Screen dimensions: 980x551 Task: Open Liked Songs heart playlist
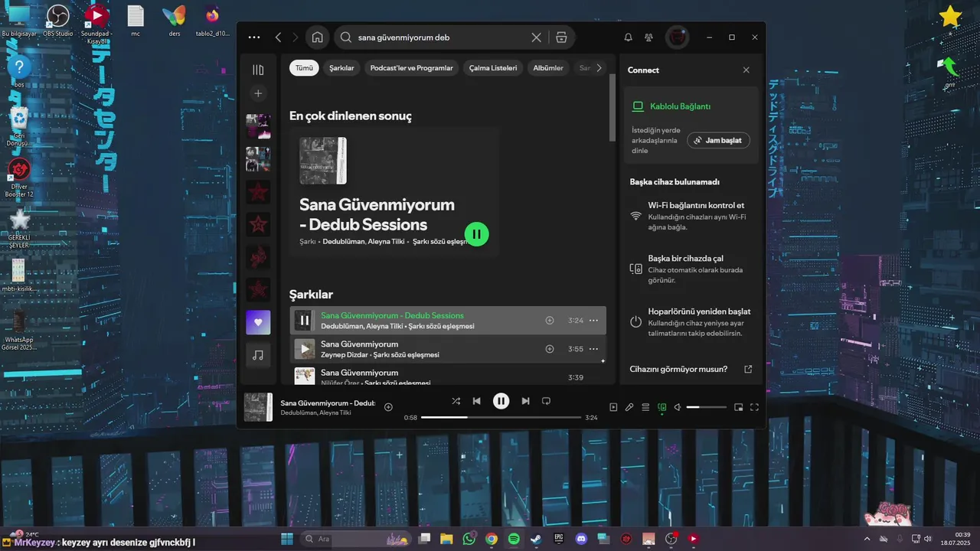click(258, 322)
